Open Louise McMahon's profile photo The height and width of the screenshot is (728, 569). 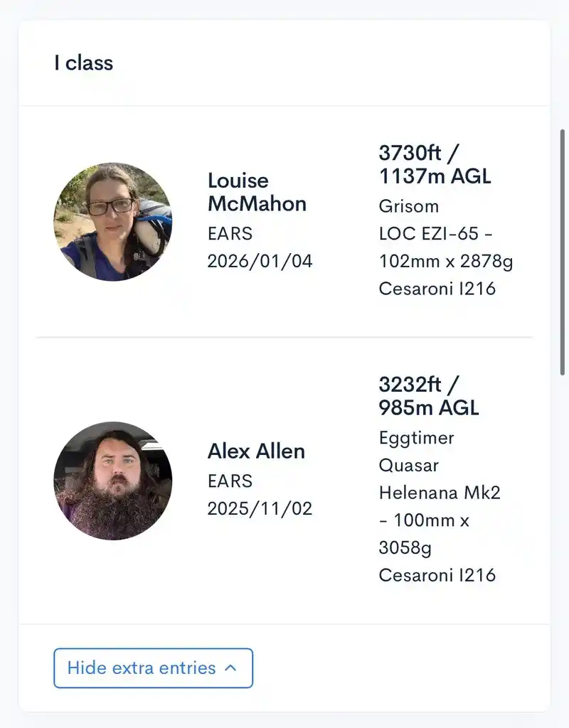(x=112, y=220)
